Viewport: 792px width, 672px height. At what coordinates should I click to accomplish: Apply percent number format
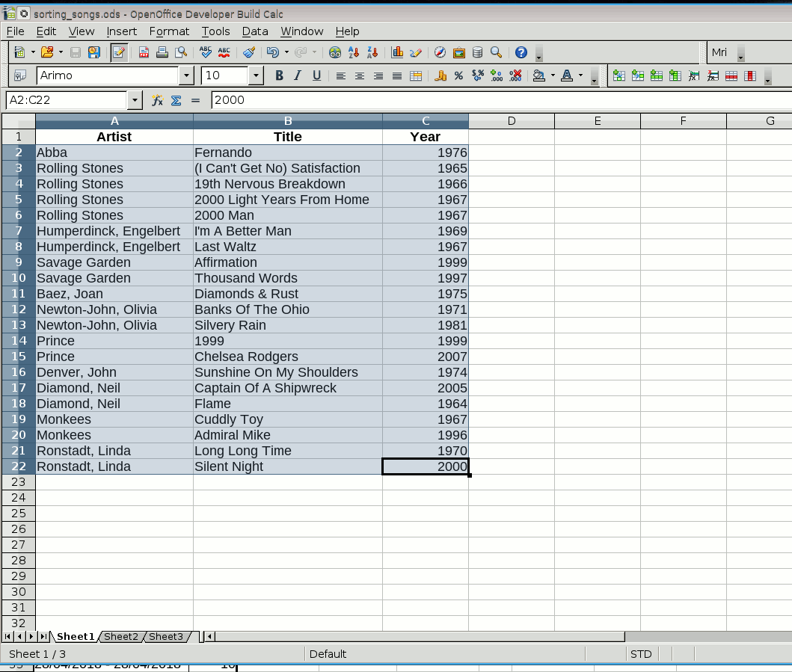click(458, 75)
